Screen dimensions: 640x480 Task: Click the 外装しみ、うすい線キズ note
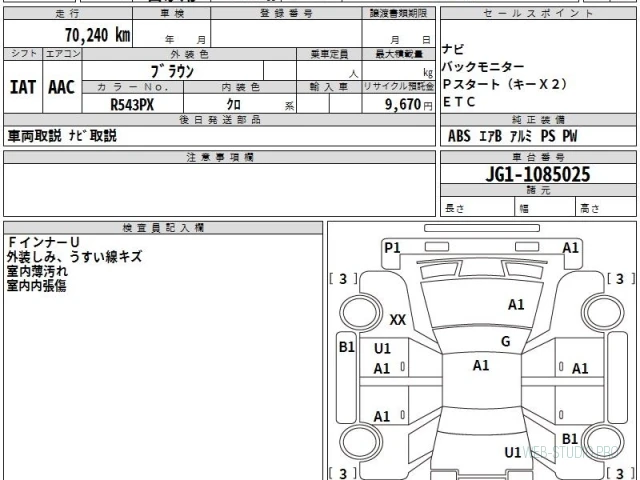[x=74, y=257]
